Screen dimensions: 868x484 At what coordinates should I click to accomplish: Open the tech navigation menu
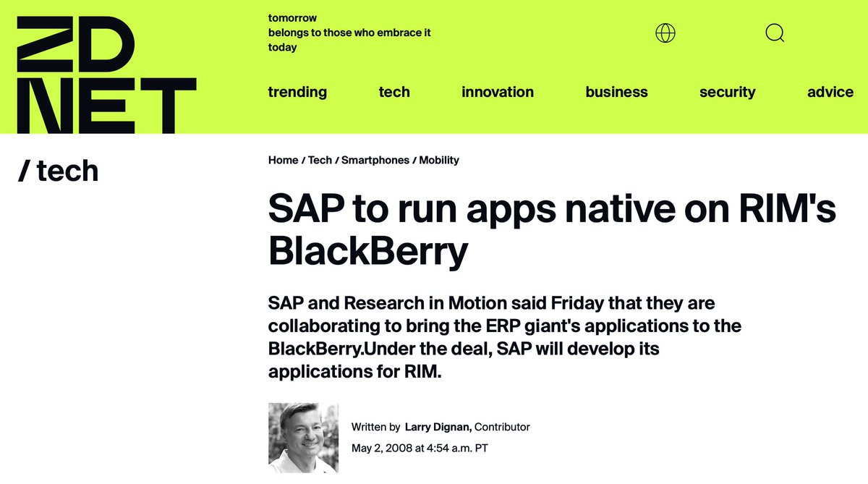click(394, 92)
